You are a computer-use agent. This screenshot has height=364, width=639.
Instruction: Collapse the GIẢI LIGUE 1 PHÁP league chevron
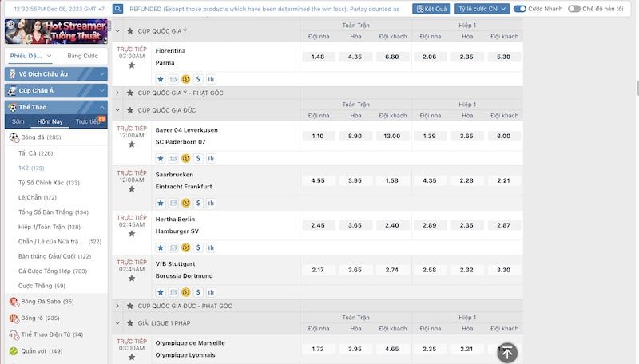pos(117,322)
